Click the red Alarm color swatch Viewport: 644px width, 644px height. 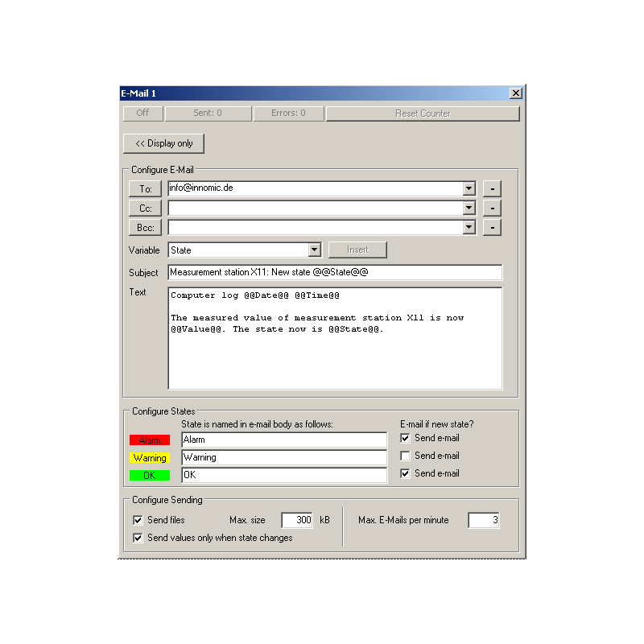point(150,440)
